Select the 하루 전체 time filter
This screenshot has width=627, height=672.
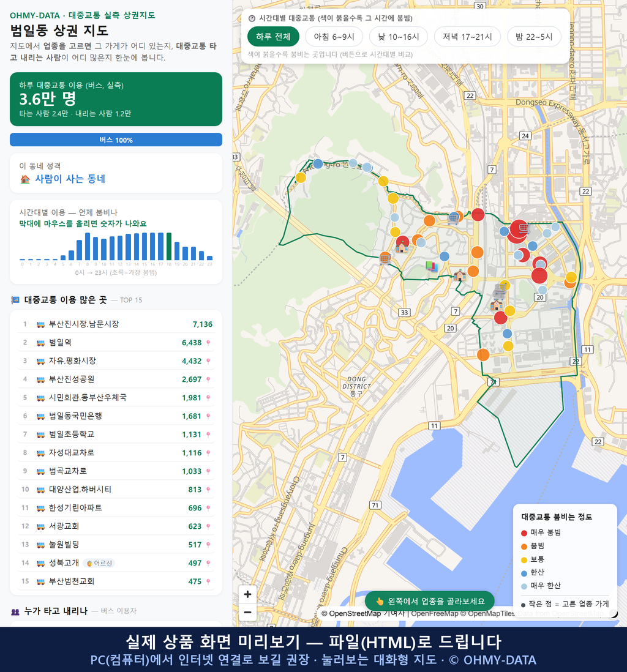tap(273, 37)
